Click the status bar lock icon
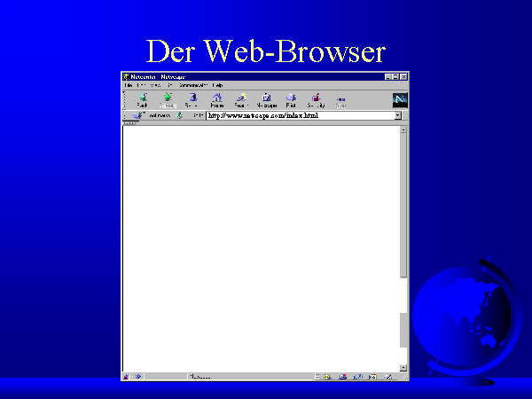 (126, 376)
